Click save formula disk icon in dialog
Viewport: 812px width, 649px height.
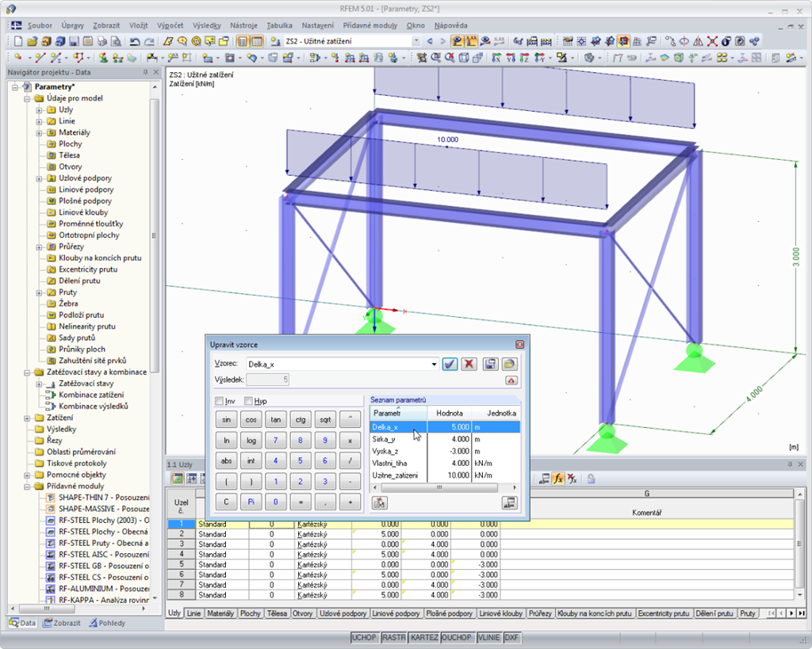pos(490,364)
